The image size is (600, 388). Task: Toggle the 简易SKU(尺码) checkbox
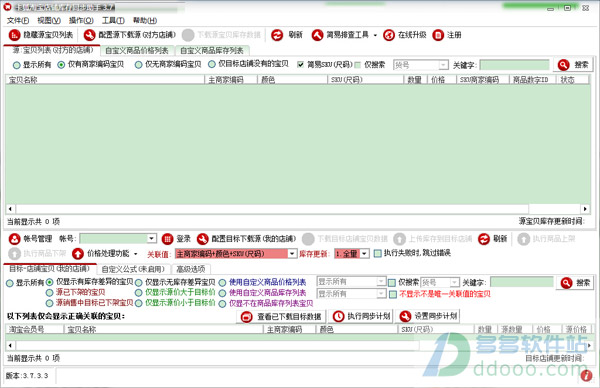click(300, 65)
